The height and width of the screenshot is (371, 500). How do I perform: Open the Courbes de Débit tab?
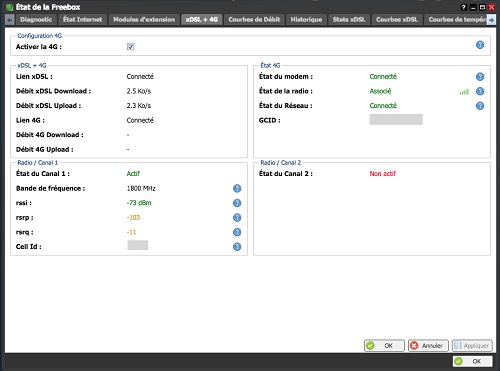[x=254, y=20]
